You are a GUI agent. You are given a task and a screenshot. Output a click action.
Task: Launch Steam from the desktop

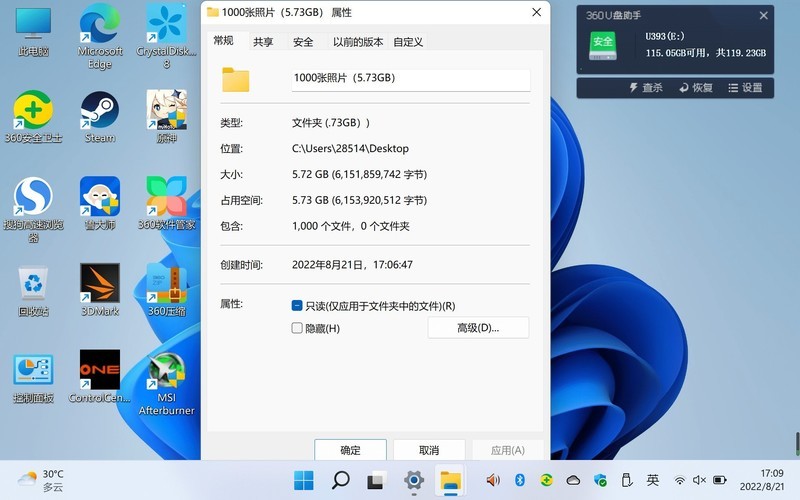click(99, 116)
